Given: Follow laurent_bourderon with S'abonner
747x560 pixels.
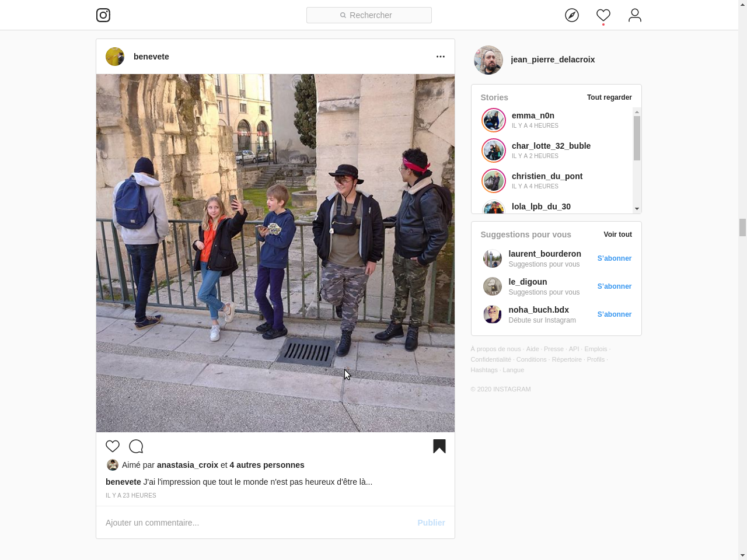Looking at the screenshot, I should coord(614,258).
